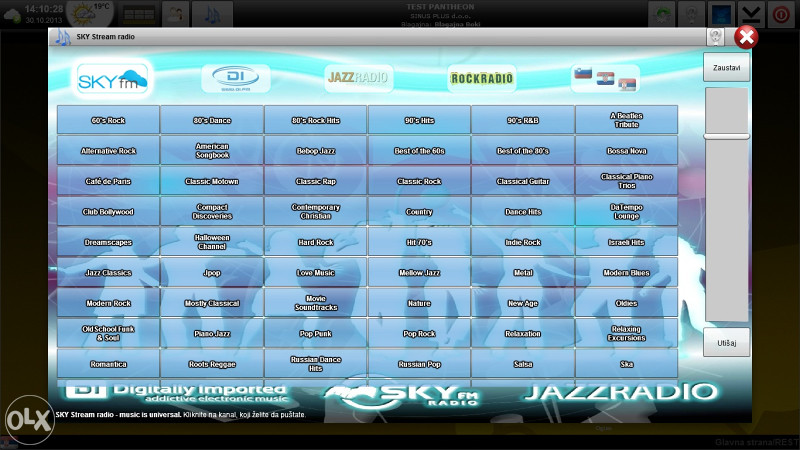Choose the Classical Guitar channel
Viewport: 800px width, 450px height.
point(522,181)
